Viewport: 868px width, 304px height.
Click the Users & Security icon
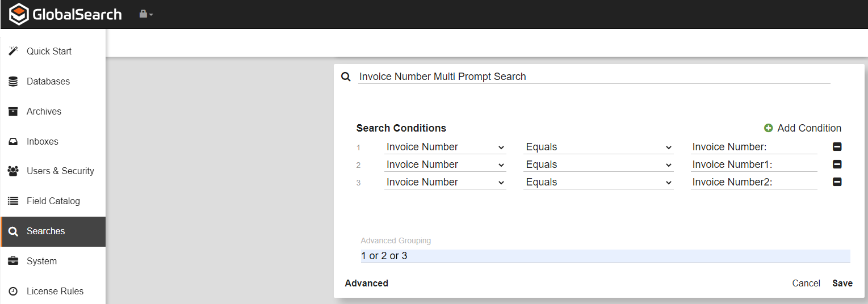tap(13, 171)
